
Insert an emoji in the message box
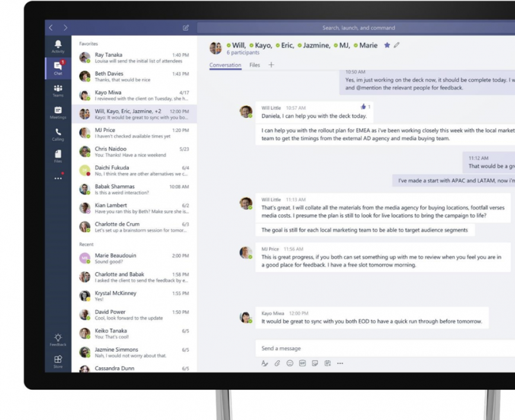[x=290, y=363]
